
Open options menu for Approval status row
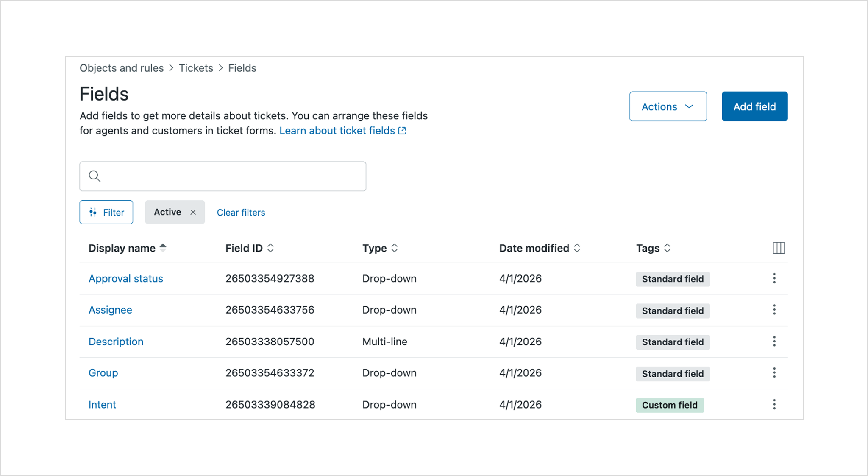774,279
